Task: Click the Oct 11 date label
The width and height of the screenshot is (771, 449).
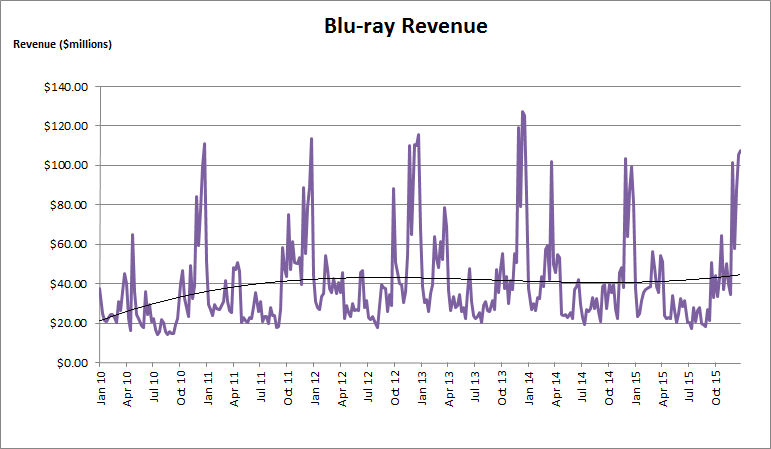Action: [x=288, y=389]
